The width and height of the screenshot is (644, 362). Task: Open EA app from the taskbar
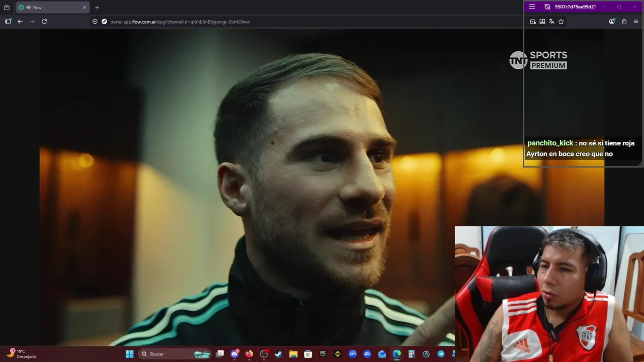[367, 354]
